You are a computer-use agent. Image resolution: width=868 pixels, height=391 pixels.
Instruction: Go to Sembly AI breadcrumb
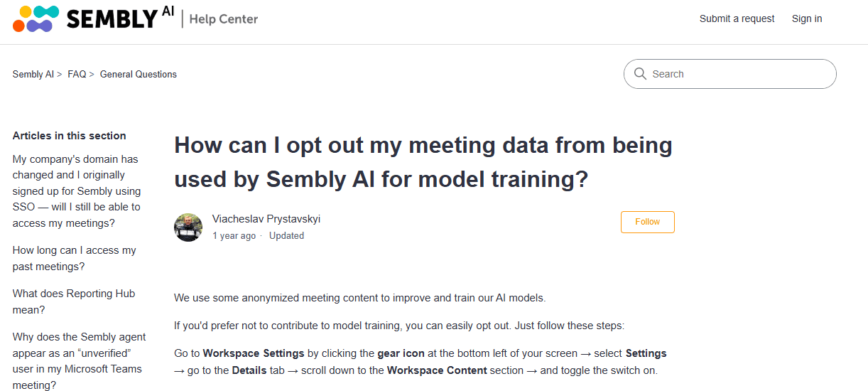(x=33, y=74)
